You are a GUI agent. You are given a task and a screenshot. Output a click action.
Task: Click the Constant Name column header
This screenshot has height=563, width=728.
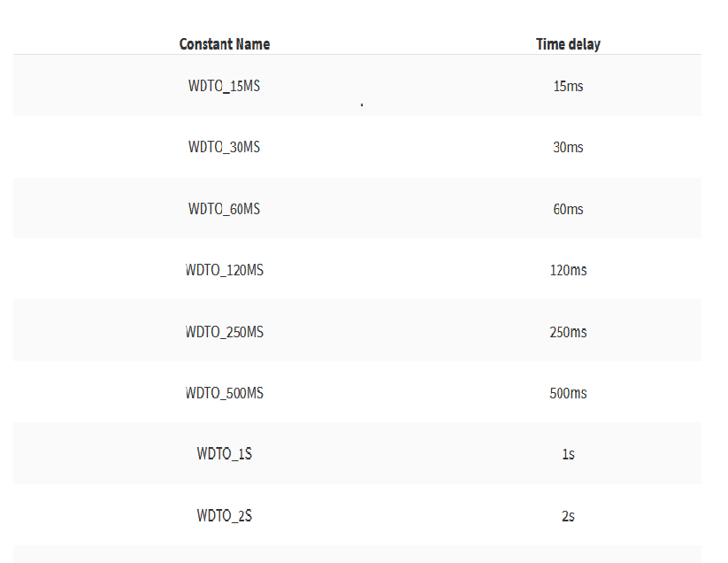pyautogui.click(x=225, y=44)
